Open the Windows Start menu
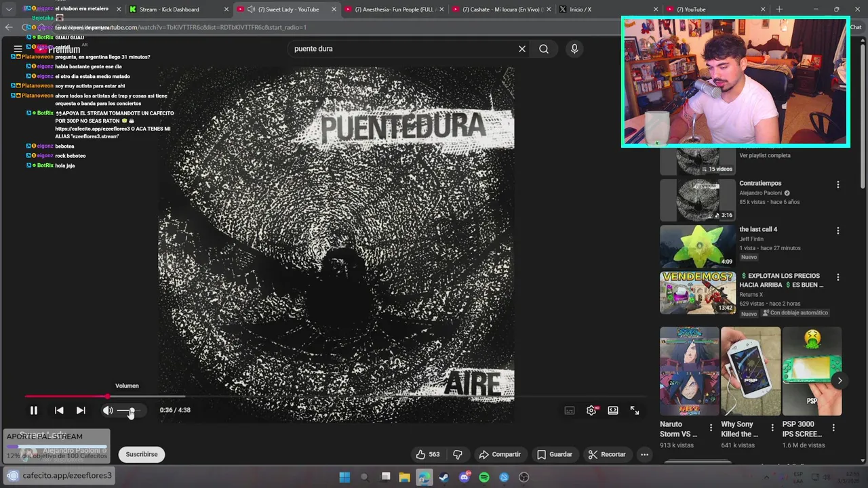The height and width of the screenshot is (488, 868). click(344, 477)
